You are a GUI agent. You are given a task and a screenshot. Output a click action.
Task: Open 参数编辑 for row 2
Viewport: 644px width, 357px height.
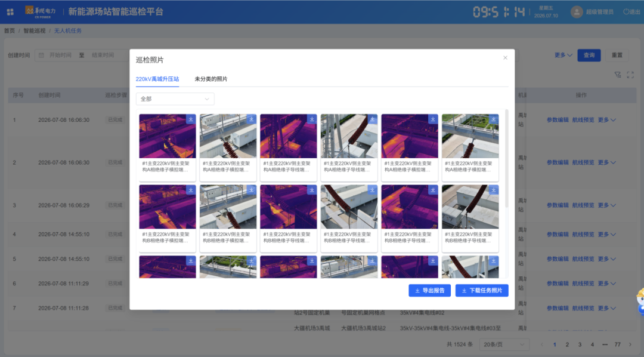(x=558, y=162)
